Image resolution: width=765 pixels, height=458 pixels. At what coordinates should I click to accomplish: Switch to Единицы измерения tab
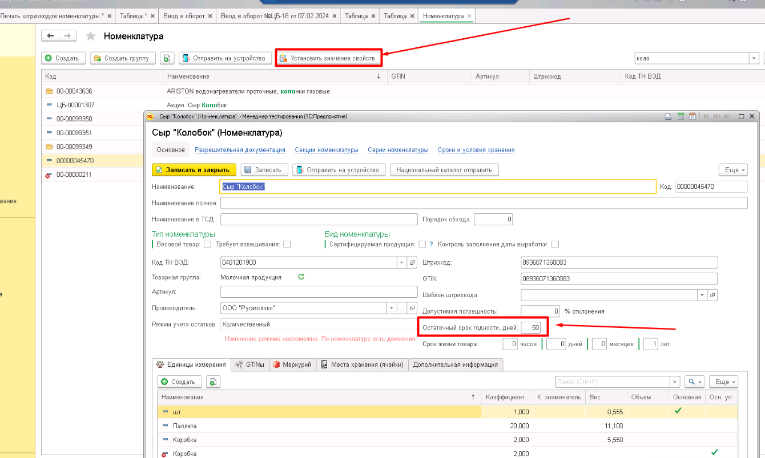click(x=191, y=365)
